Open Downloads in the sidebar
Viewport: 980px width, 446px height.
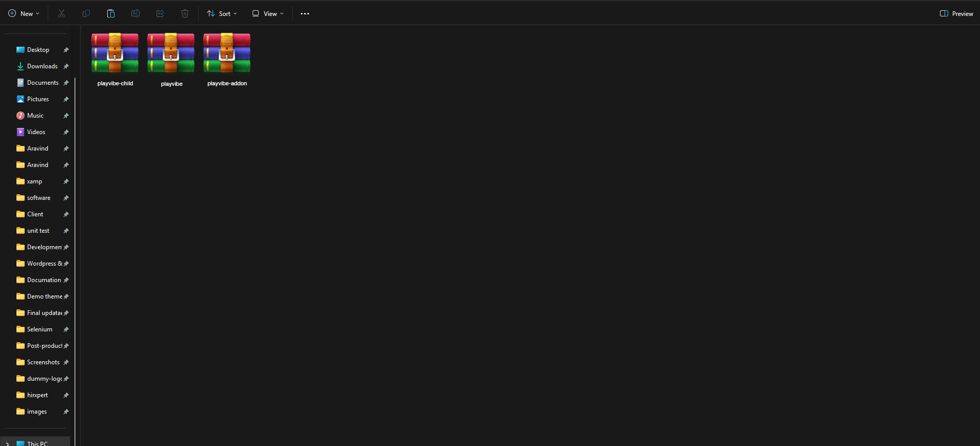tap(42, 66)
